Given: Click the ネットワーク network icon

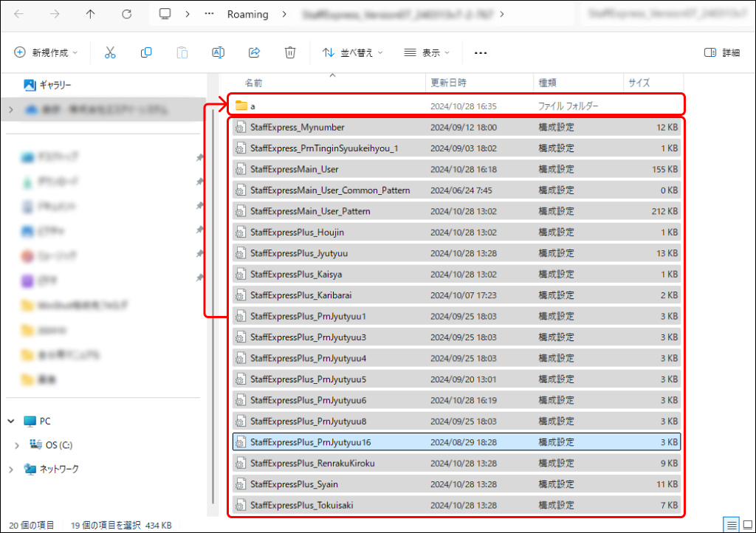Looking at the screenshot, I should [x=30, y=469].
